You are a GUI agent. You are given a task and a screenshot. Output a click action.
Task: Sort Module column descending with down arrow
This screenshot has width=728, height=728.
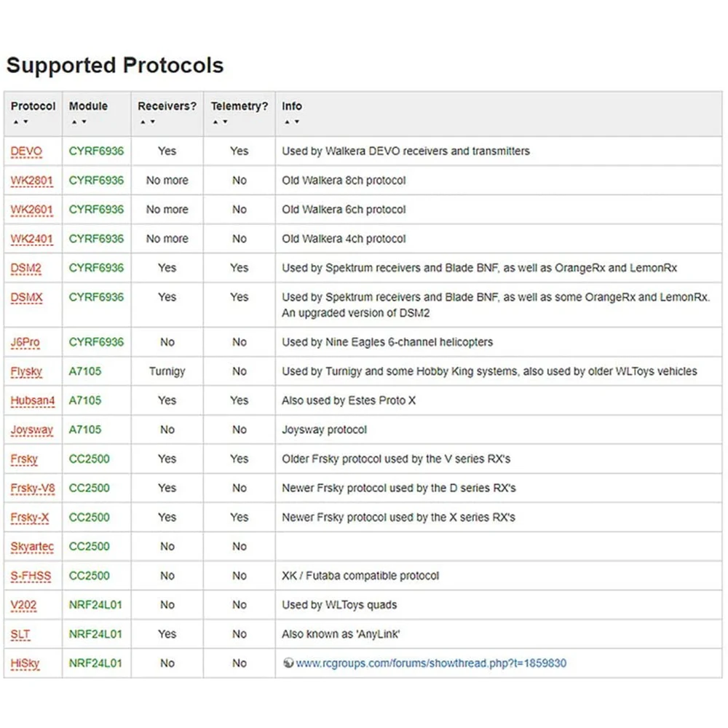(x=84, y=122)
